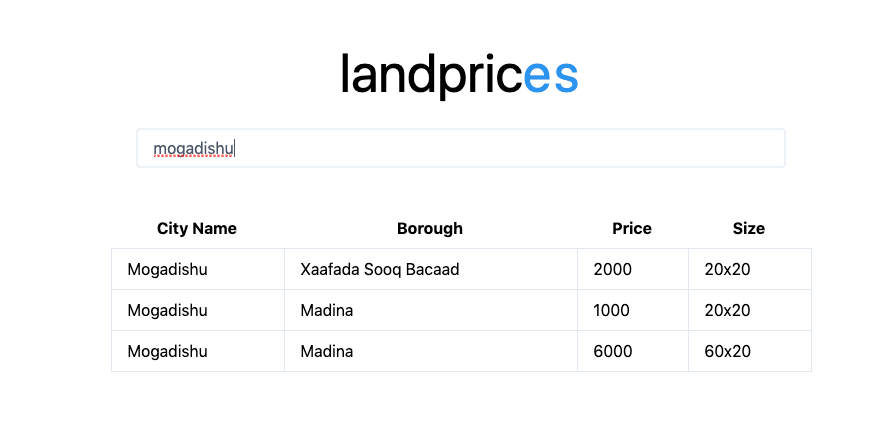Select the 1000 price cell
883x424 pixels.
(x=611, y=310)
